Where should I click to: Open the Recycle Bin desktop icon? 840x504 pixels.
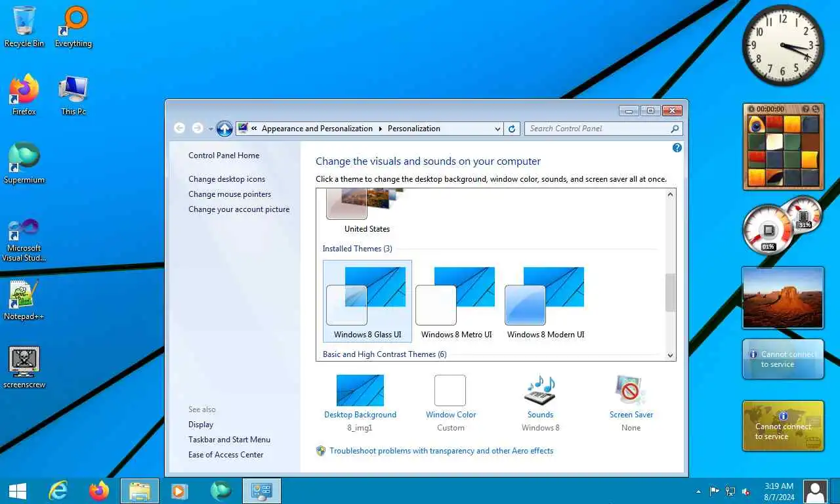[x=24, y=27]
